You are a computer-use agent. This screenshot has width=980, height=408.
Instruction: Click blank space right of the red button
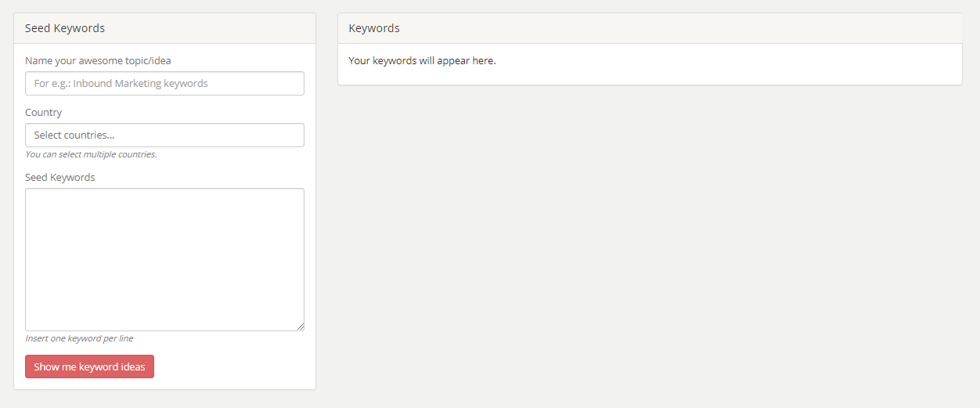235,366
